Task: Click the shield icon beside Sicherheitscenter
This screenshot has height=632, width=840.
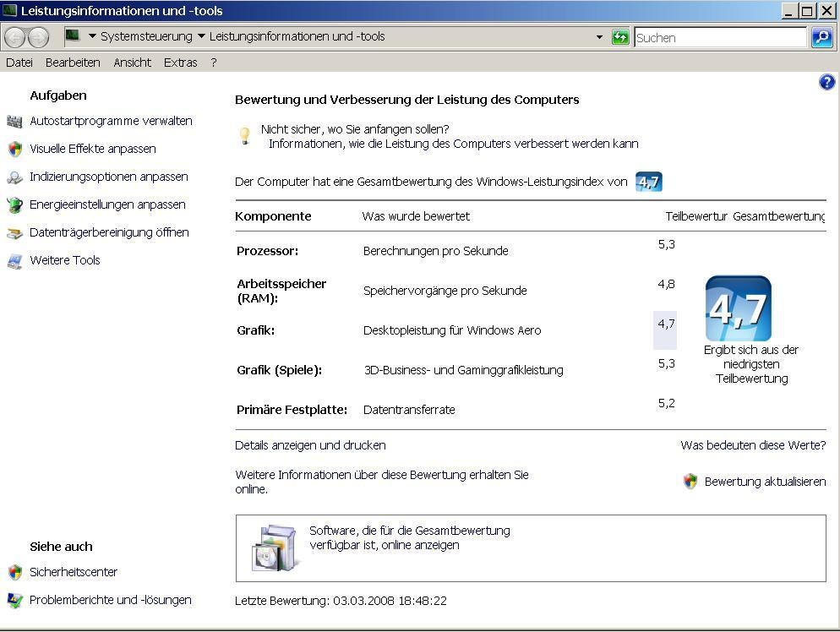Action: (x=15, y=573)
